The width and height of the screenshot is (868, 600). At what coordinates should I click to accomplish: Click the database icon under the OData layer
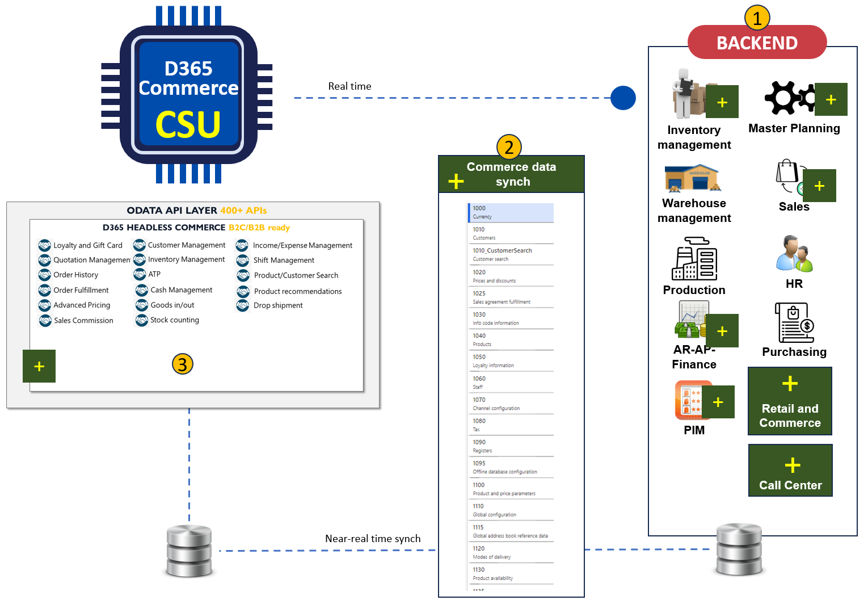[189, 551]
